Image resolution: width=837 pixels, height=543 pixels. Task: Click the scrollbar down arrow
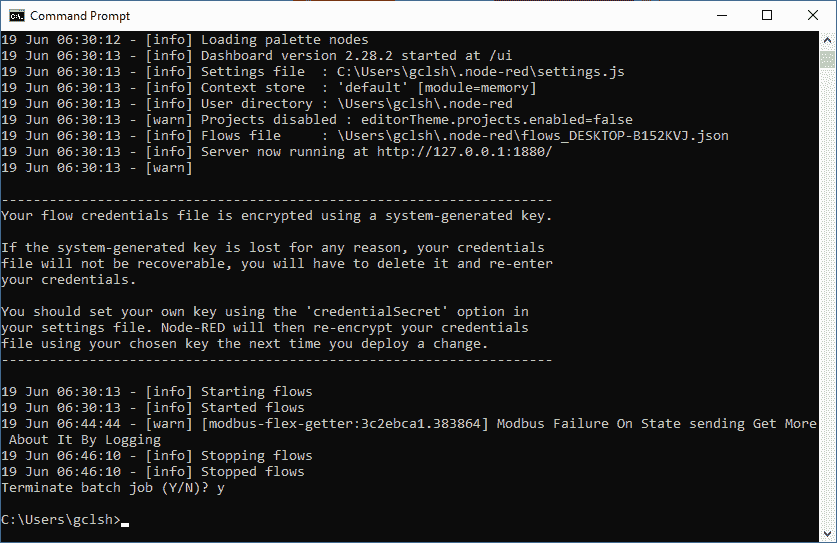(x=827, y=533)
